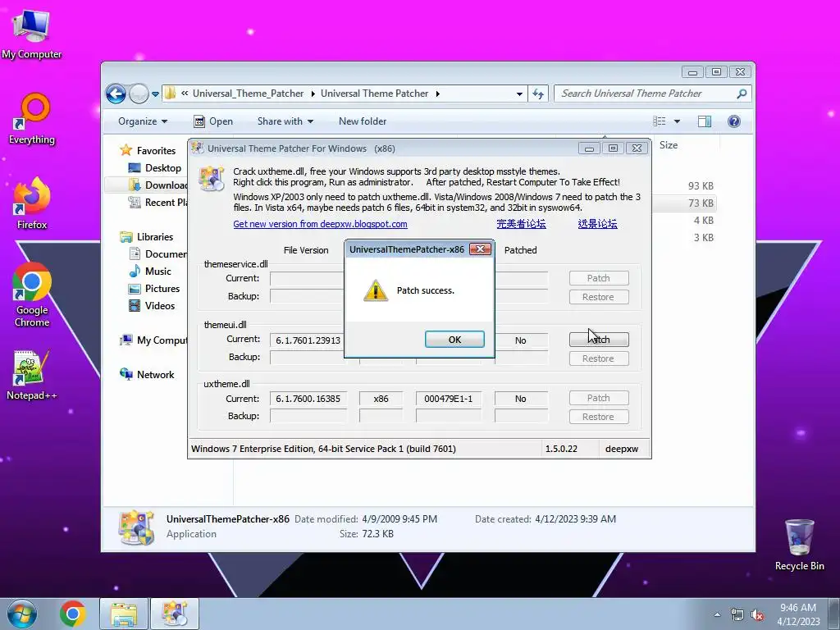
Task: Click Patch button for uxtheme.dll
Action: (x=599, y=398)
